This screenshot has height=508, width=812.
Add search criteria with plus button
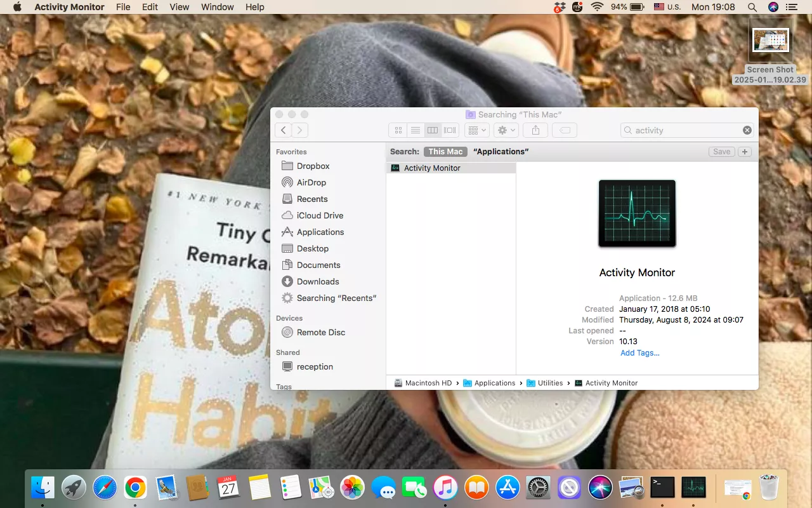[745, 152]
